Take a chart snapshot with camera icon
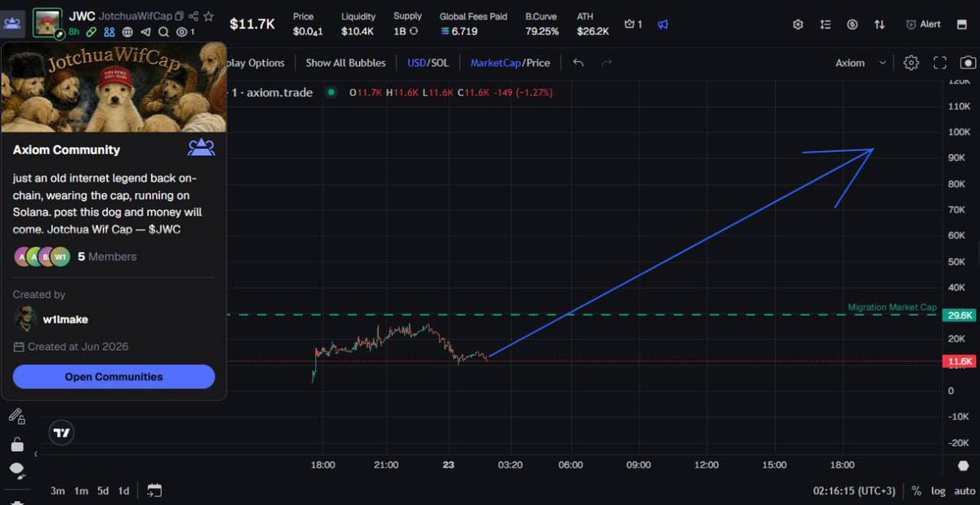The image size is (980, 505). tap(968, 63)
